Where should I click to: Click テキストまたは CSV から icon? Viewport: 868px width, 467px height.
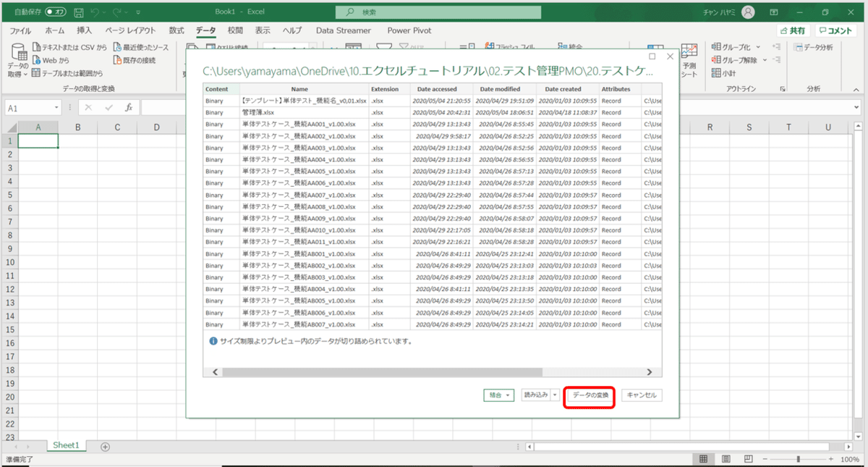point(37,48)
